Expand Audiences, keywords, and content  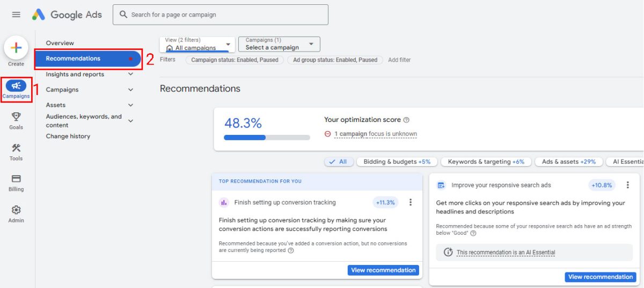pyautogui.click(x=130, y=121)
